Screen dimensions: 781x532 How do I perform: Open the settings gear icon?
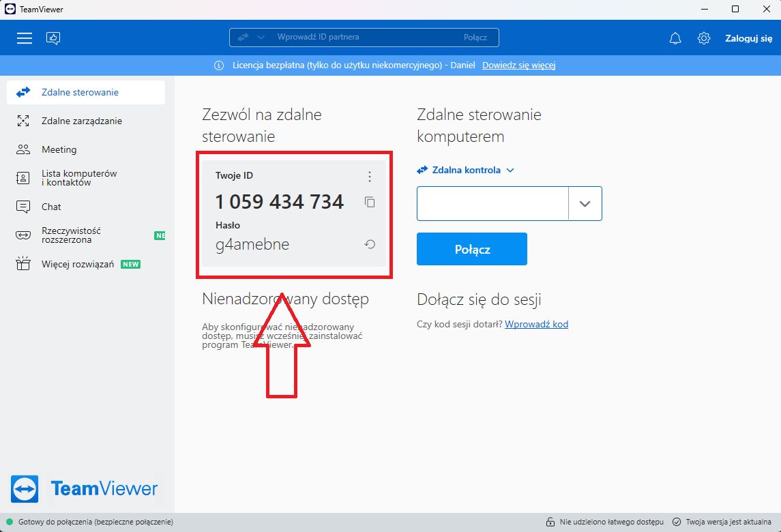click(x=704, y=38)
